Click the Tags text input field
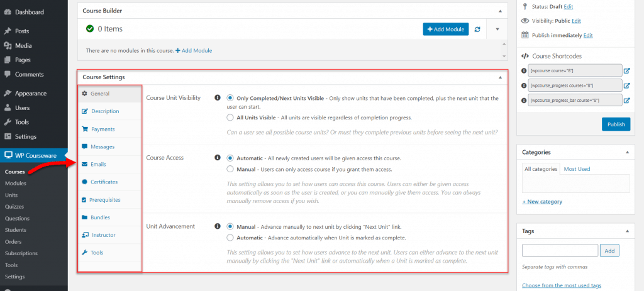The height and width of the screenshot is (291, 644). [559, 250]
